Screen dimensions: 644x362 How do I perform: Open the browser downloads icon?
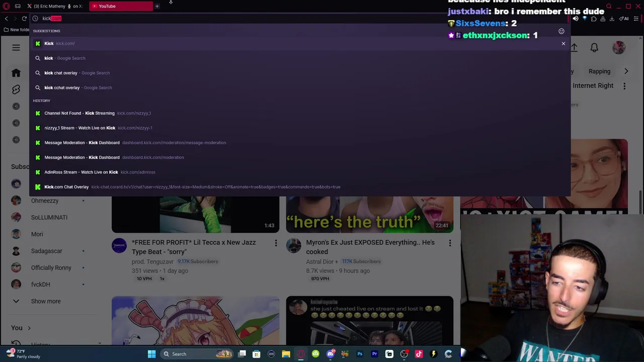(612, 19)
